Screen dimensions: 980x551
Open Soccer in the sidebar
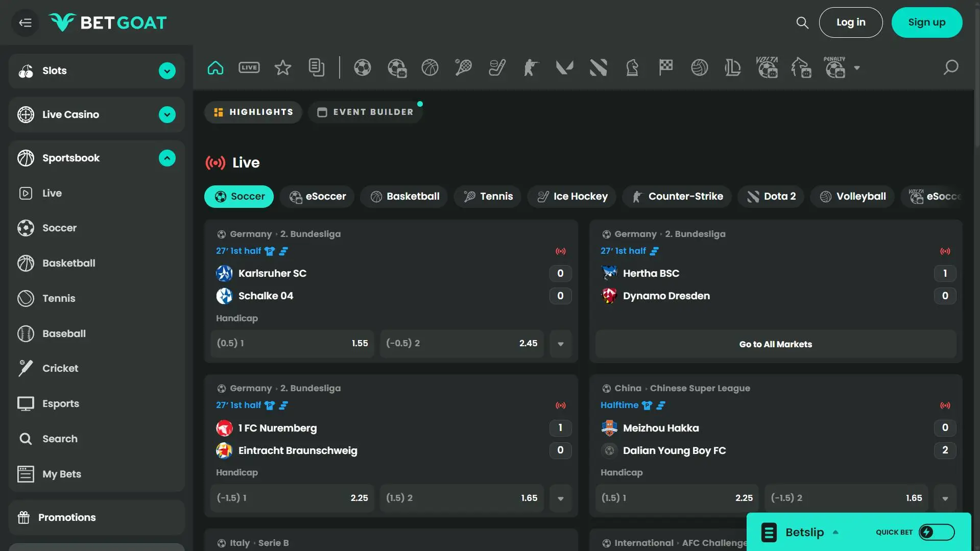[97, 228]
